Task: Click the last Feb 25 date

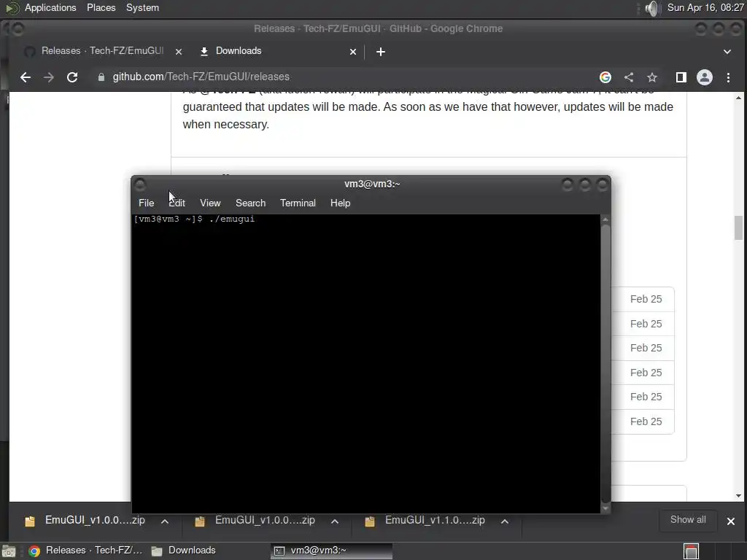Action: [x=646, y=421]
